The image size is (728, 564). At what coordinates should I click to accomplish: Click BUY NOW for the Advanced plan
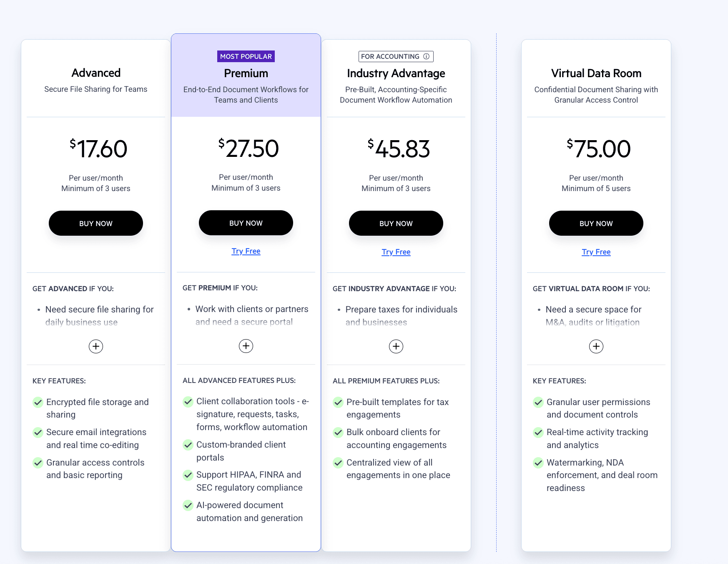95,223
